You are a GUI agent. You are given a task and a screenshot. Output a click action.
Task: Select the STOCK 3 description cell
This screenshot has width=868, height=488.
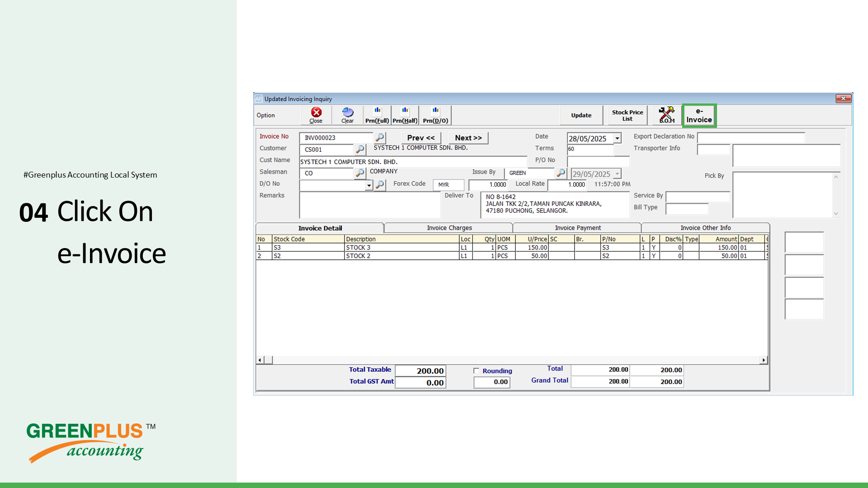(401, 248)
